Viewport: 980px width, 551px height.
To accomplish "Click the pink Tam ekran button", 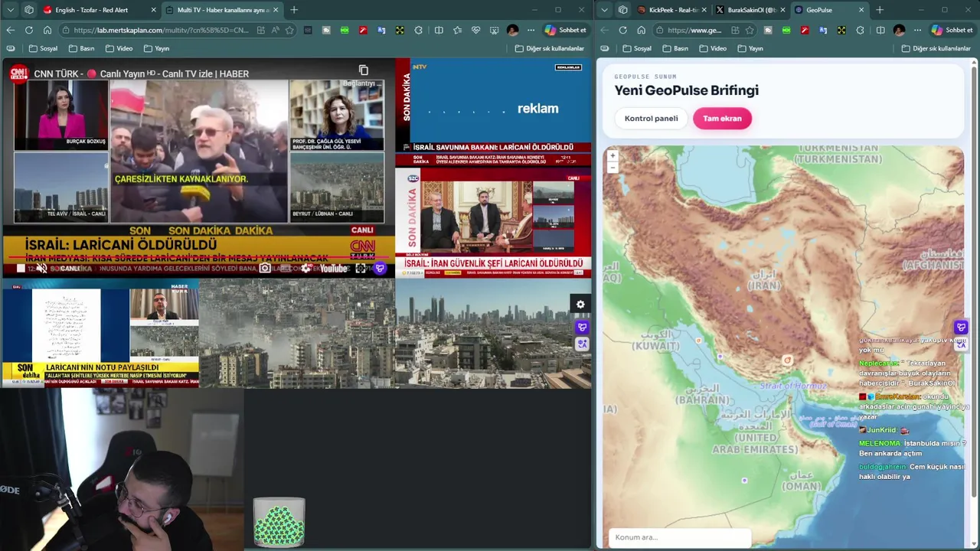I will [722, 118].
